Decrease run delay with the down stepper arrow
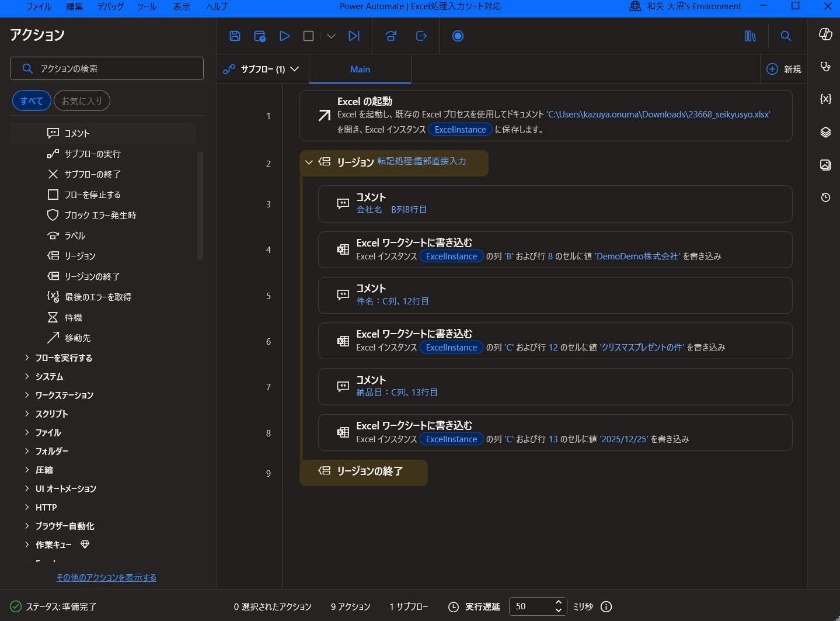 coord(559,610)
